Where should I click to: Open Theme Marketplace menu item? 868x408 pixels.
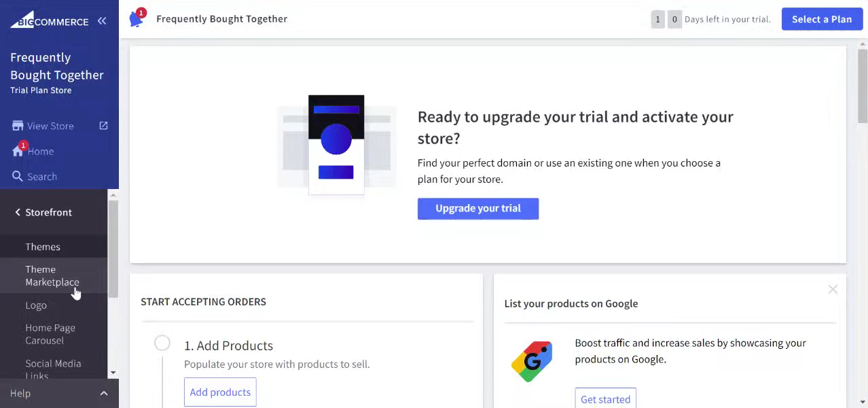[x=54, y=275]
